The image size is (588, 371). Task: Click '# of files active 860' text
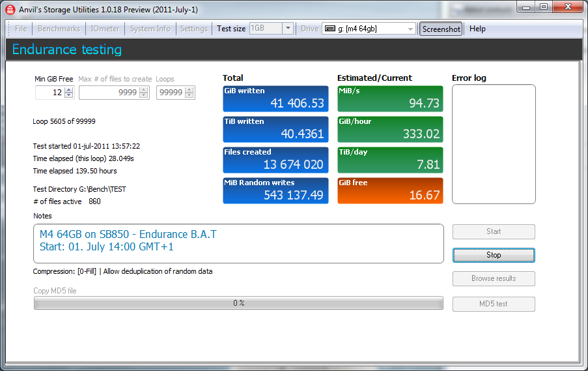[67, 201]
